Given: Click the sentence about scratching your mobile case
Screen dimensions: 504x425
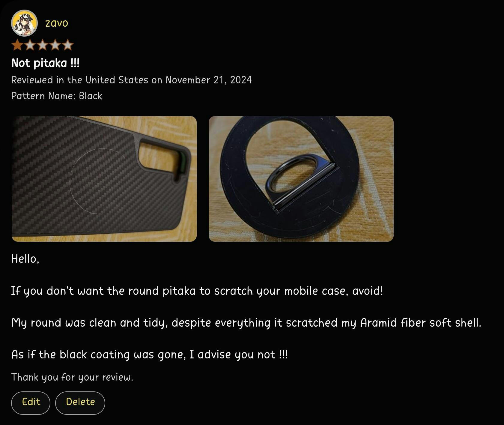Looking at the screenshot, I should pos(197,291).
